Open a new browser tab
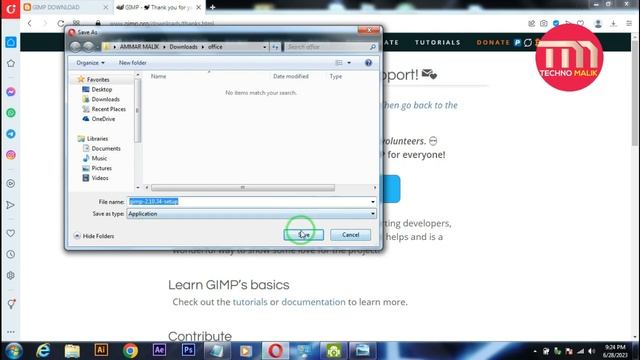Image resolution: width=640 pixels, height=360 pixels. [x=212, y=7]
